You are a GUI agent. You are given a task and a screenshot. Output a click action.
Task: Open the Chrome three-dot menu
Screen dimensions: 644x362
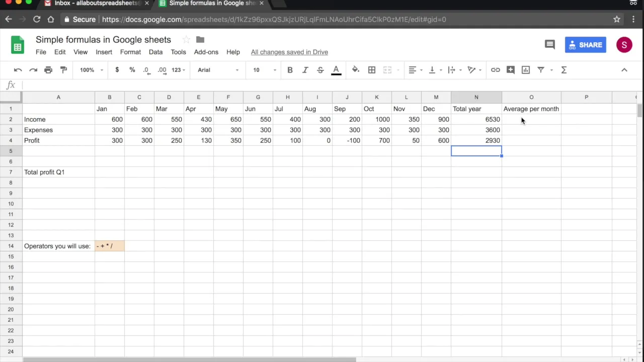pos(633,19)
